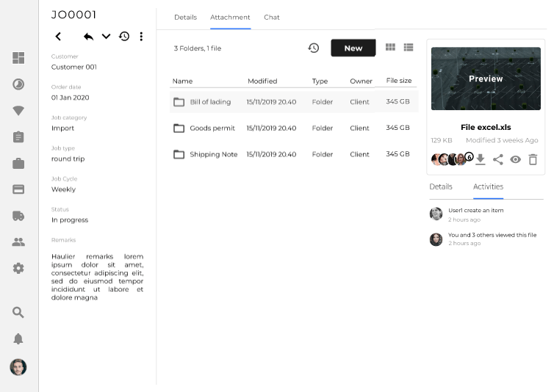This screenshot has width=554, height=392.
Task: Click the New button
Action: 353,48
